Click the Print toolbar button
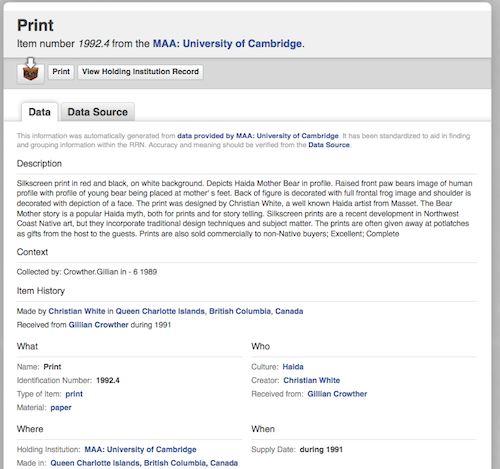500x469 pixels. (x=61, y=72)
